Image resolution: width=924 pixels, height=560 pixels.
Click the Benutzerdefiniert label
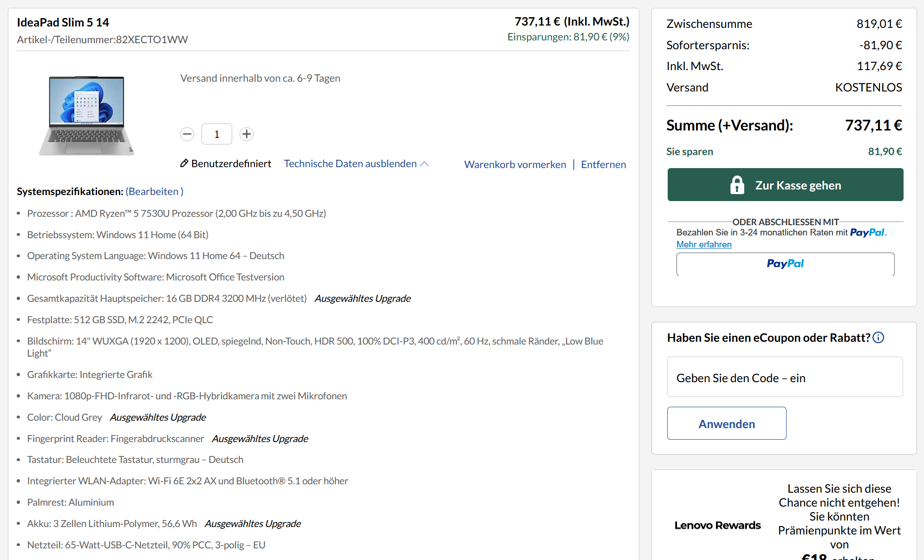point(231,163)
